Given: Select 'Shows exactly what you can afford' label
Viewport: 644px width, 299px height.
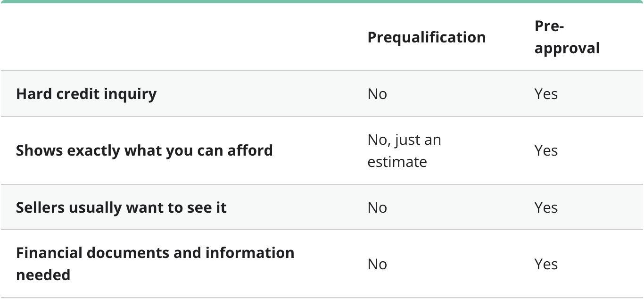Looking at the screenshot, I should [x=144, y=150].
